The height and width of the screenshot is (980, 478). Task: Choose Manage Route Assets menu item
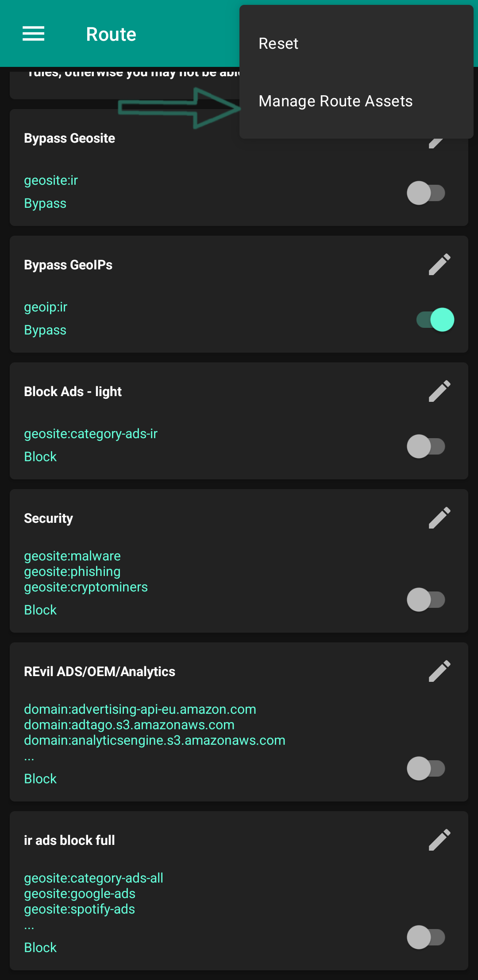point(335,101)
